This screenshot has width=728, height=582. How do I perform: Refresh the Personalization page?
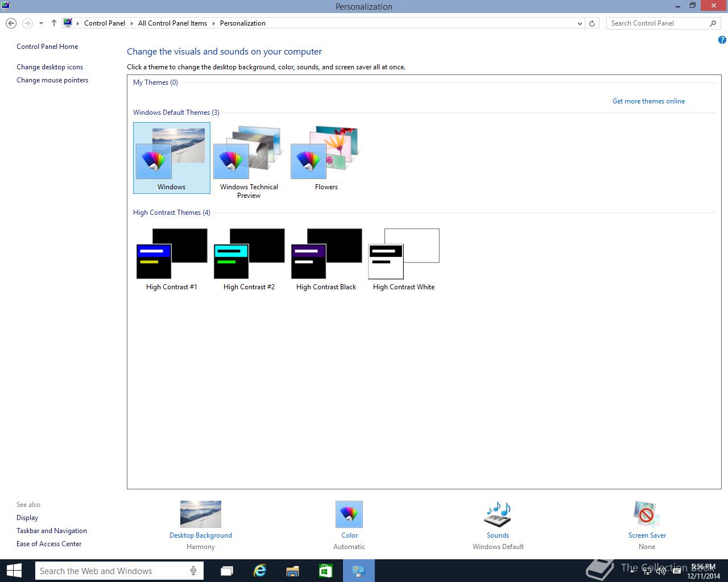tap(592, 23)
